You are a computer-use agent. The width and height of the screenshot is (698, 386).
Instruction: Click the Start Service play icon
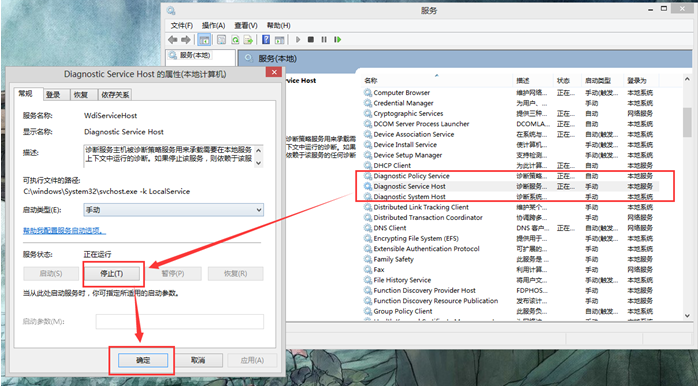pyautogui.click(x=298, y=40)
